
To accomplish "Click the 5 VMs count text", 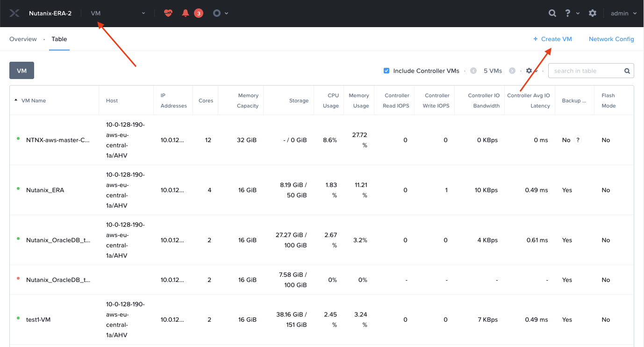I will pos(493,71).
